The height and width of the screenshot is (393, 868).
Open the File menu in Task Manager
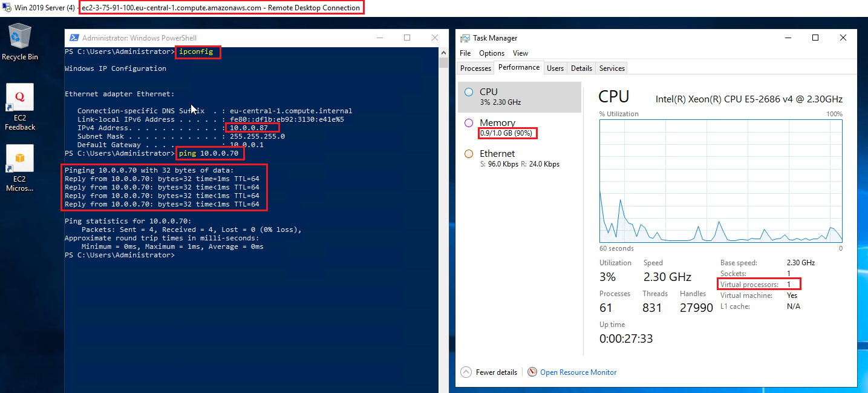point(465,53)
